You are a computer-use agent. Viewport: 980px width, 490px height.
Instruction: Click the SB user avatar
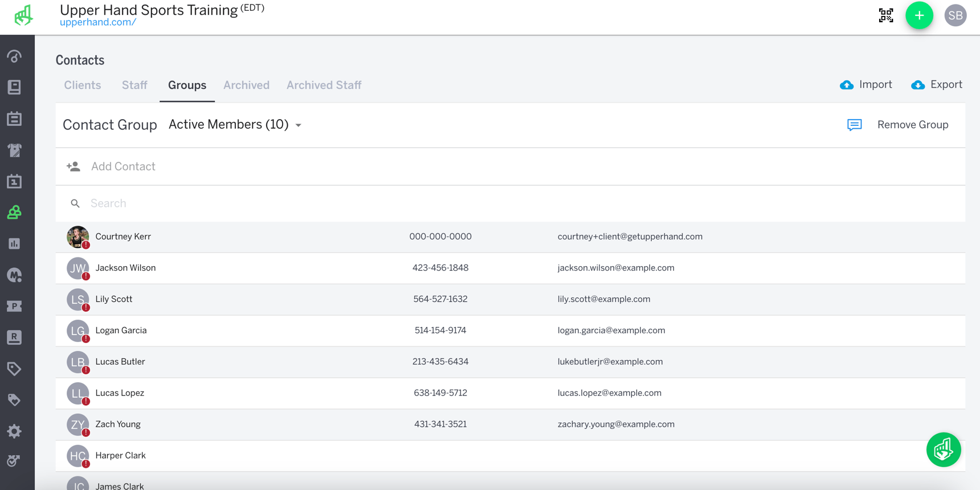click(955, 15)
